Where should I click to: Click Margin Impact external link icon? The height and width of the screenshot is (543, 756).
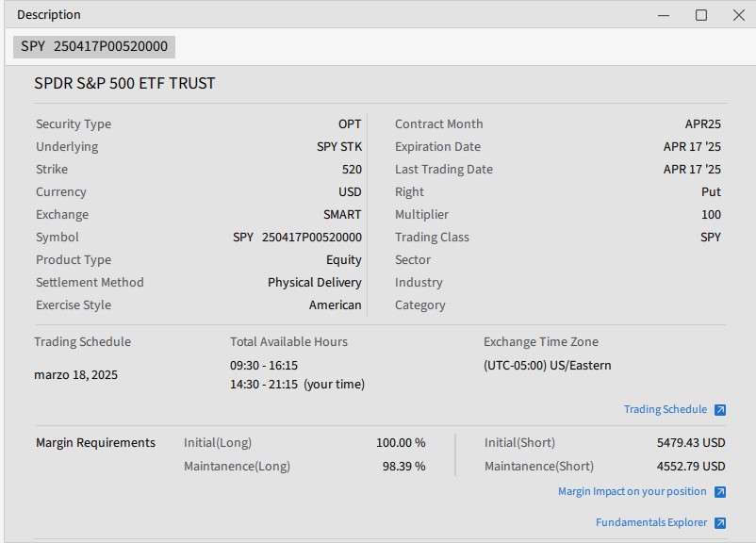tap(720, 492)
